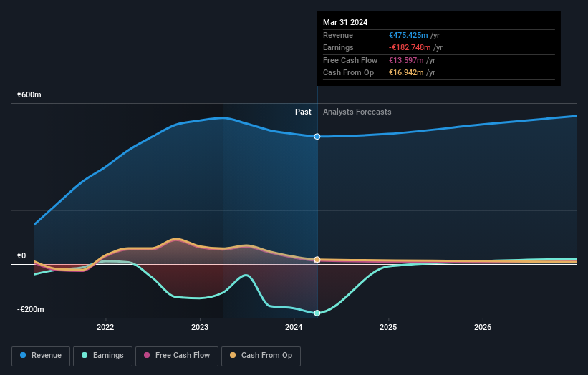Toggle the Cash From Op legend button
Image resolution: width=588 pixels, height=375 pixels.
pos(261,356)
